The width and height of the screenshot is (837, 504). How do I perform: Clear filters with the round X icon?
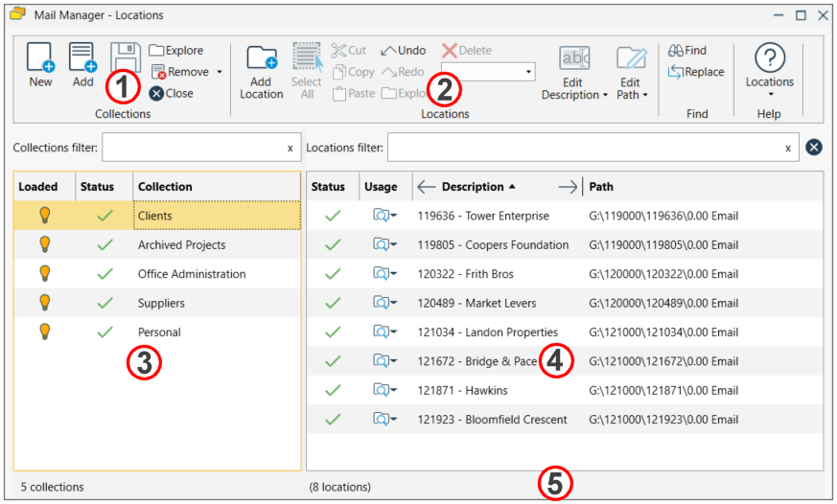point(814,148)
